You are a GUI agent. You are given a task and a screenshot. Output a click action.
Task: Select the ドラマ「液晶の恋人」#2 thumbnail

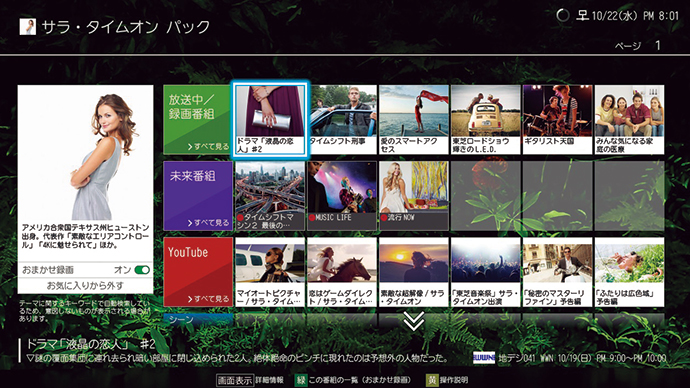click(x=270, y=120)
